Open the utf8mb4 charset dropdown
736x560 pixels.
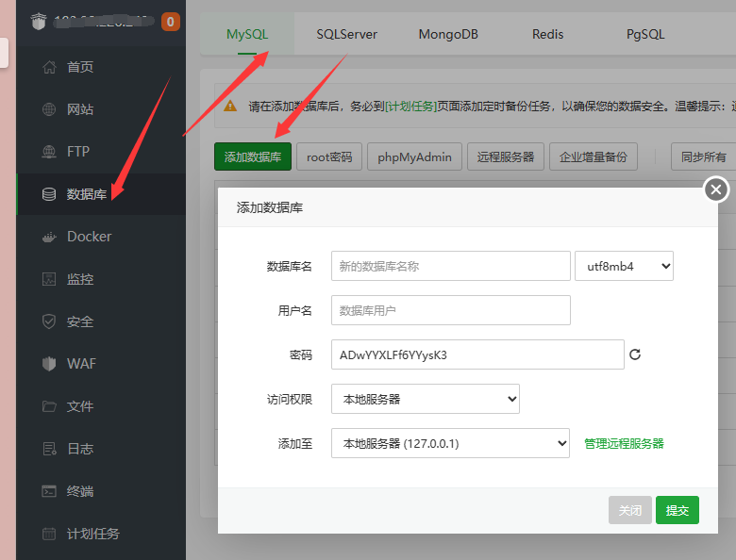(624, 266)
